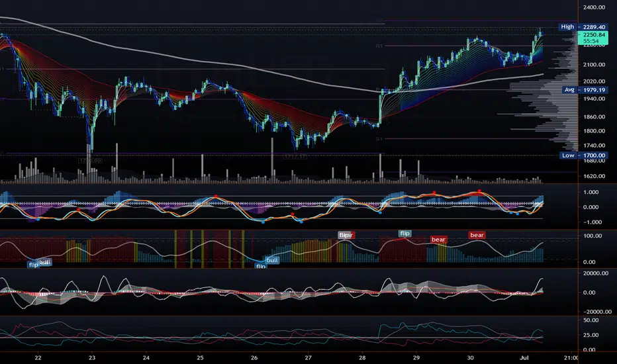Click the 2400.00 level on price scale
Image resolution: width=617 pixels, height=364 pixels.
tap(594, 7)
